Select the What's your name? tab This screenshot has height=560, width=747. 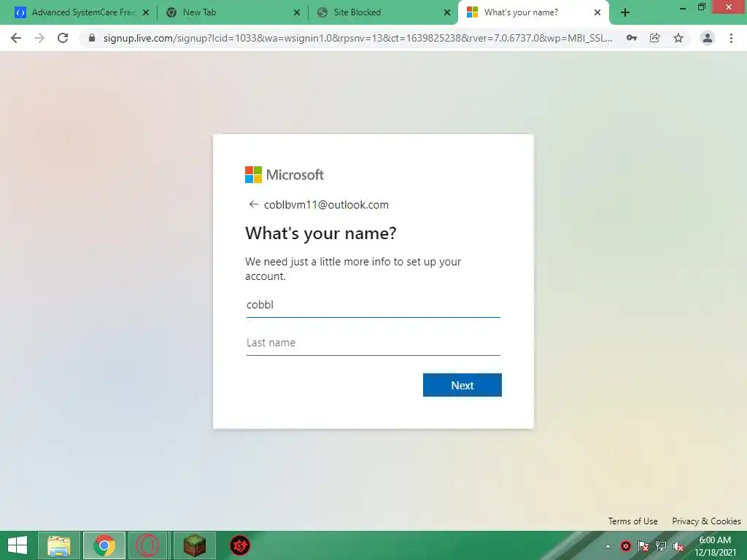[x=533, y=13]
